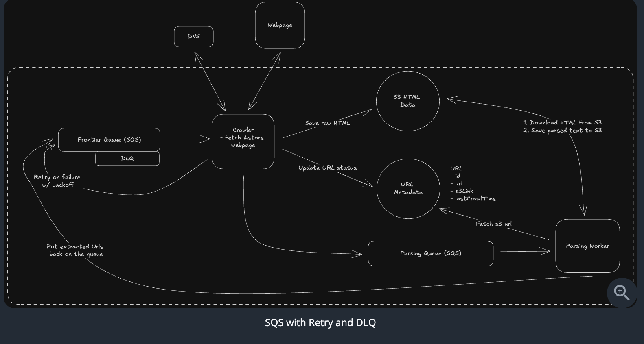The image size is (644, 344).
Task: Select the Webpage node
Action: point(280,25)
